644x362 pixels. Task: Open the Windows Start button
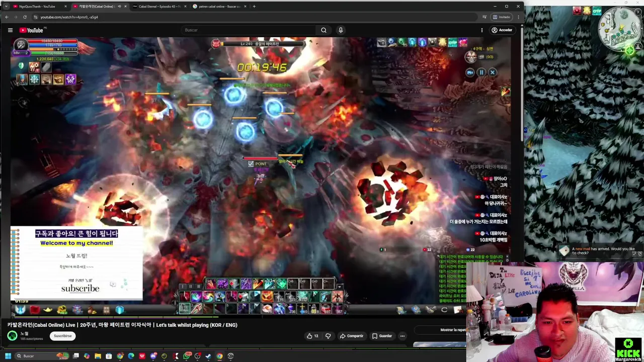click(x=8, y=356)
